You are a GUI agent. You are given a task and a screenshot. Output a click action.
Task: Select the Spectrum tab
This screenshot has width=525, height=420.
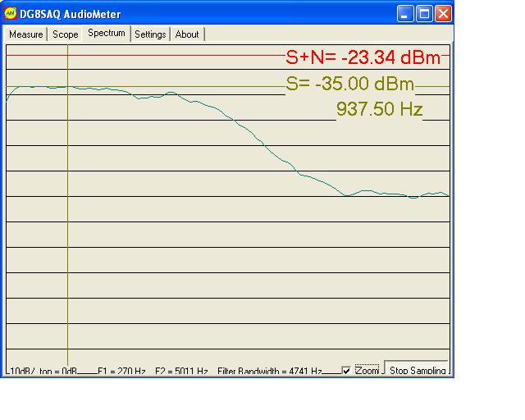coord(107,34)
